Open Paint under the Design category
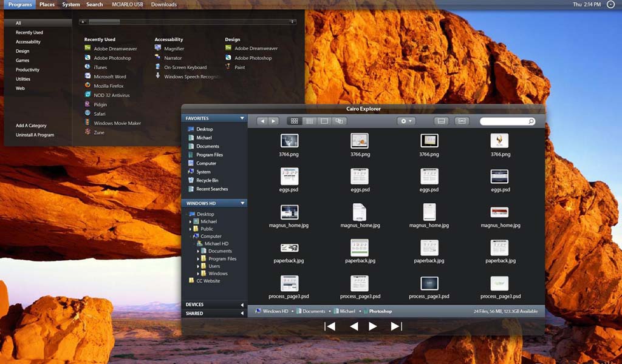Image resolution: width=622 pixels, height=364 pixels. point(239,67)
